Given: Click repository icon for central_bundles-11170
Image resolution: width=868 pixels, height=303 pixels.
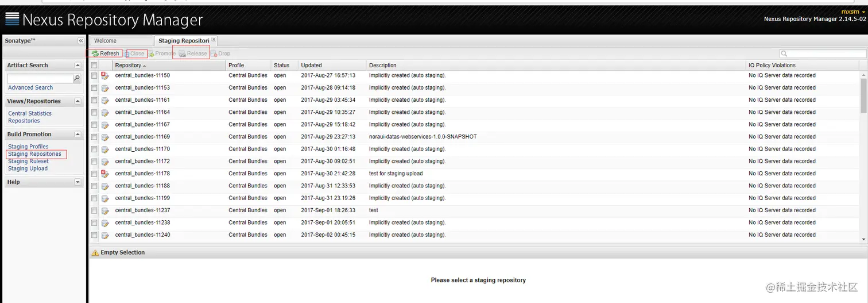Looking at the screenshot, I should [105, 149].
